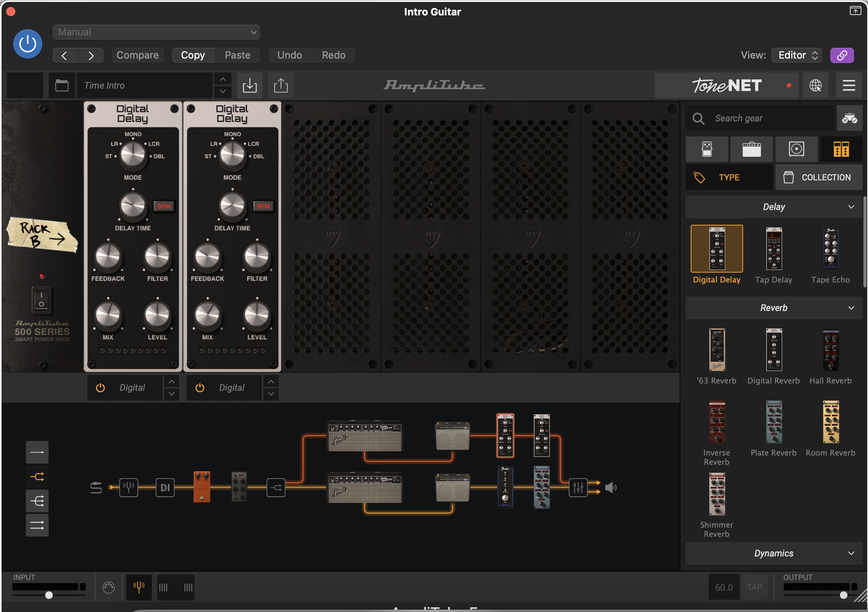The image size is (868, 612).
Task: Step the Time Intro preset down arrow
Action: [x=223, y=92]
